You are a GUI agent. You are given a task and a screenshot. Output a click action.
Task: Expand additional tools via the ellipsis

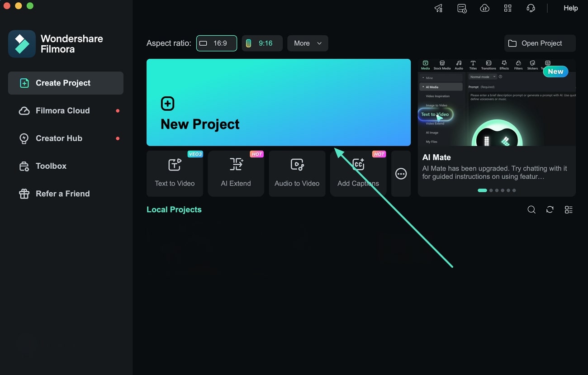coord(401,174)
